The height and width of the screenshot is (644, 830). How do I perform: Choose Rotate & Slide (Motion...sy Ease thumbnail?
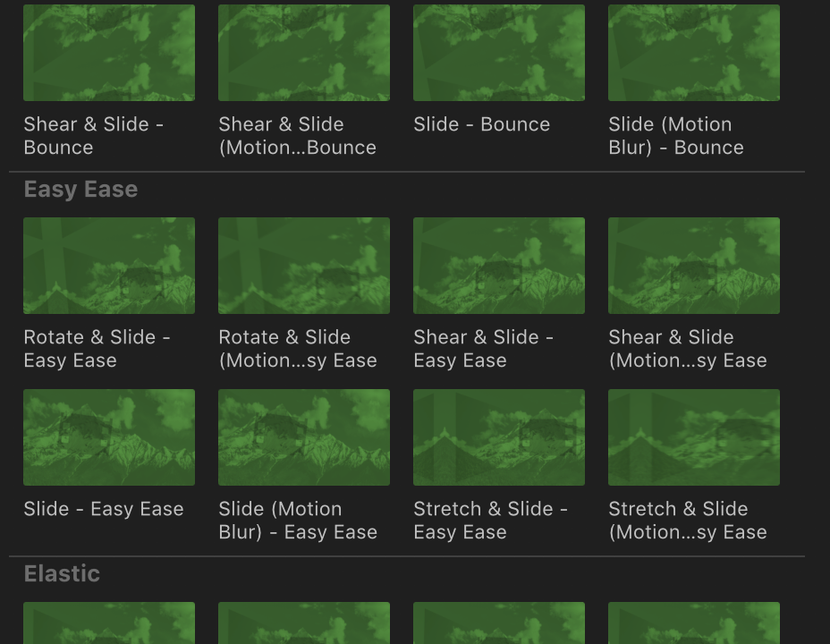pos(304,266)
